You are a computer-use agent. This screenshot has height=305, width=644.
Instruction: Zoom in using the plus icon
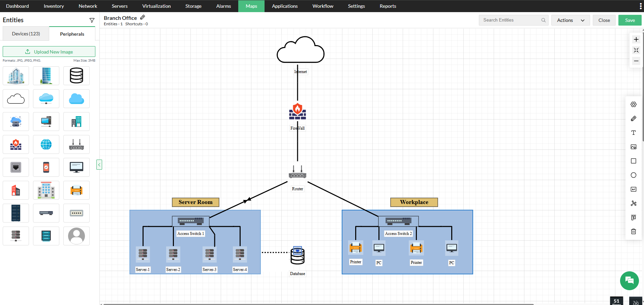click(636, 39)
